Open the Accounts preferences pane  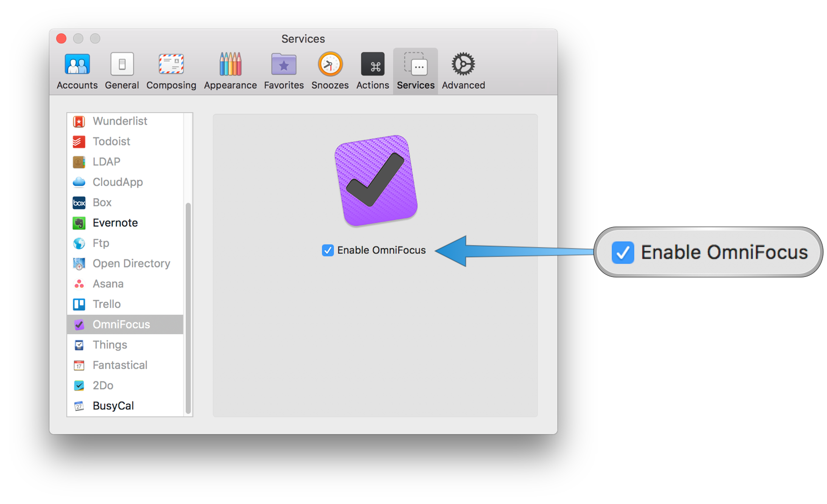coord(77,71)
